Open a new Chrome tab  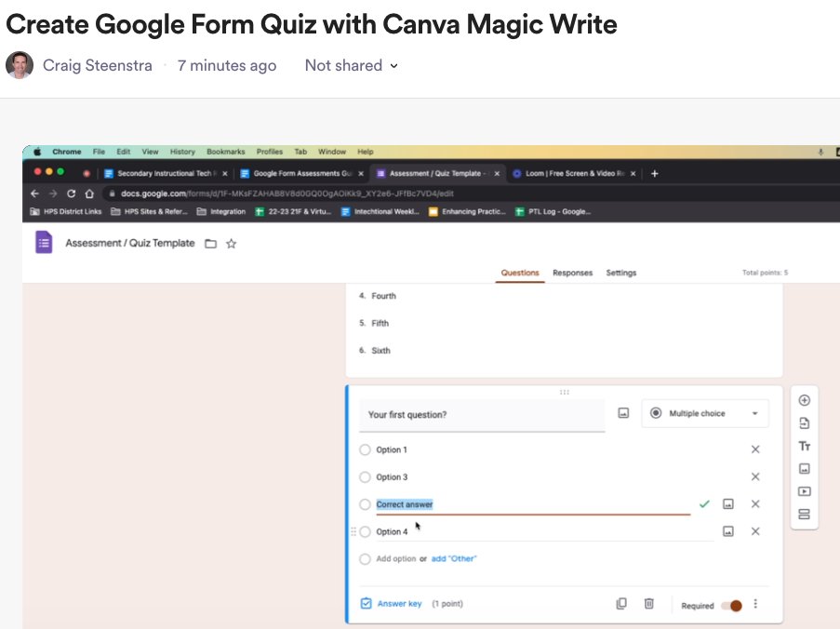[x=654, y=174]
